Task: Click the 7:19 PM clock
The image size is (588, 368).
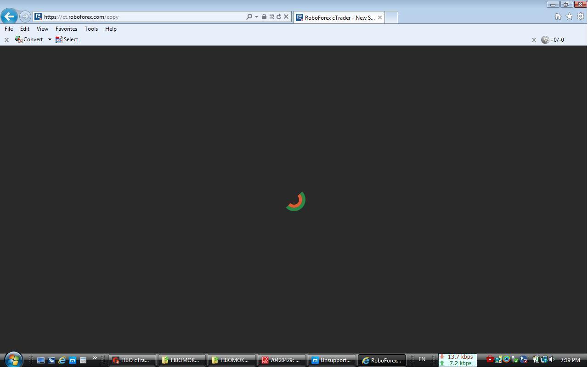Action: (x=570, y=360)
